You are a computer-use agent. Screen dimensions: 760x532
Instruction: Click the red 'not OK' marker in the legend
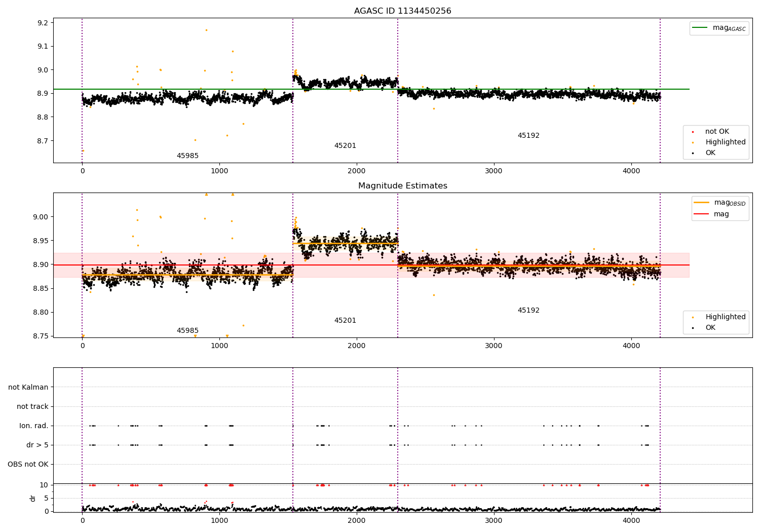(x=693, y=132)
